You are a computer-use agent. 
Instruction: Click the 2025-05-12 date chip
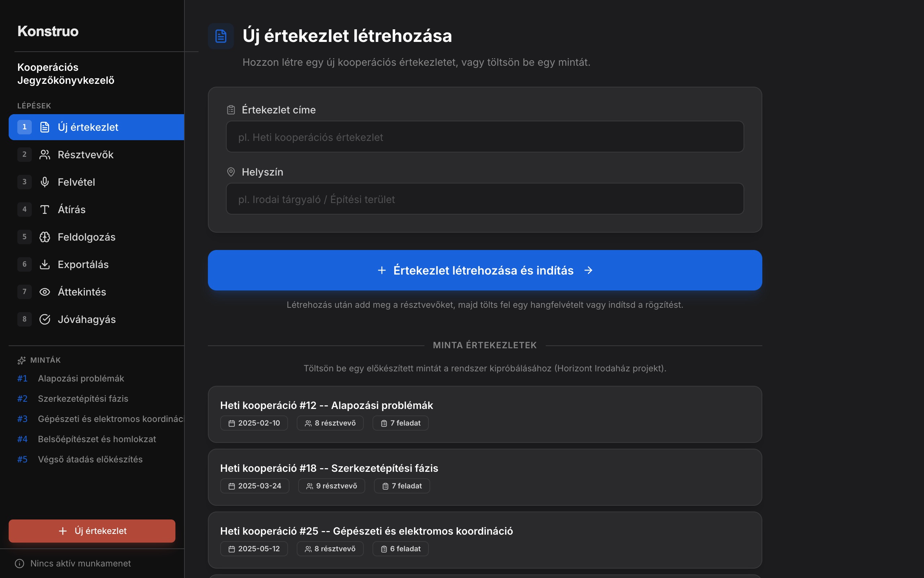click(253, 549)
